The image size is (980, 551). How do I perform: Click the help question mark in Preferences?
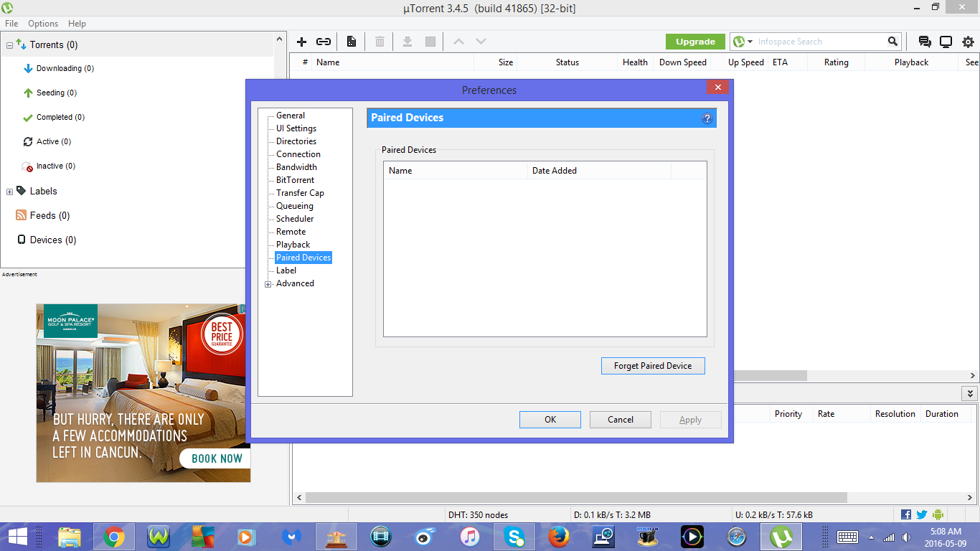pyautogui.click(x=707, y=118)
